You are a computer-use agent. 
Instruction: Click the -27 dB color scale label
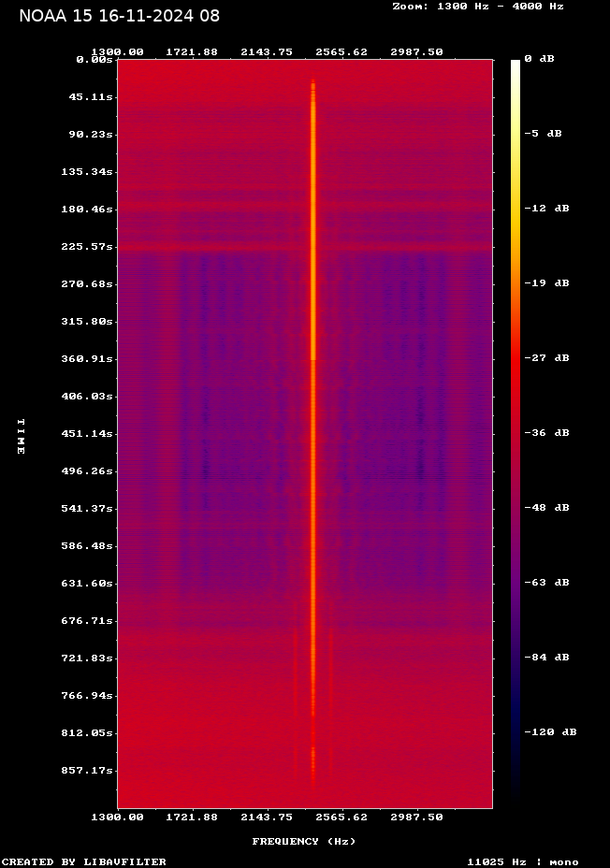tap(547, 358)
